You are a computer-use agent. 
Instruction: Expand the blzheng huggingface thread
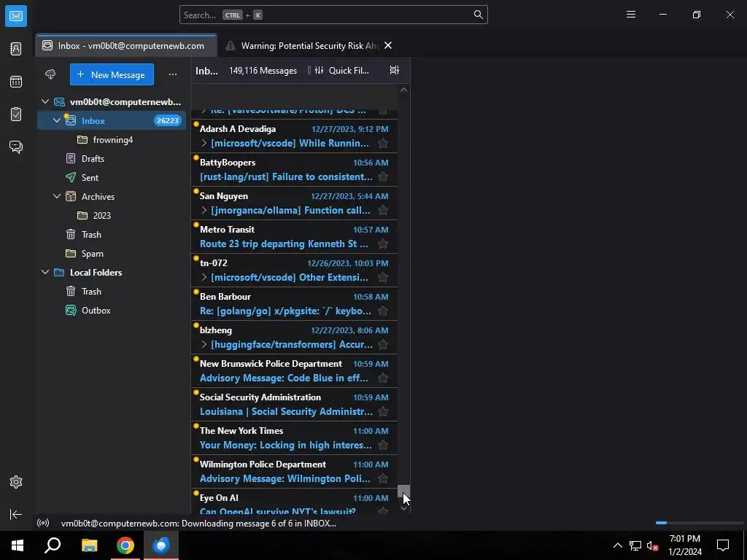click(204, 344)
